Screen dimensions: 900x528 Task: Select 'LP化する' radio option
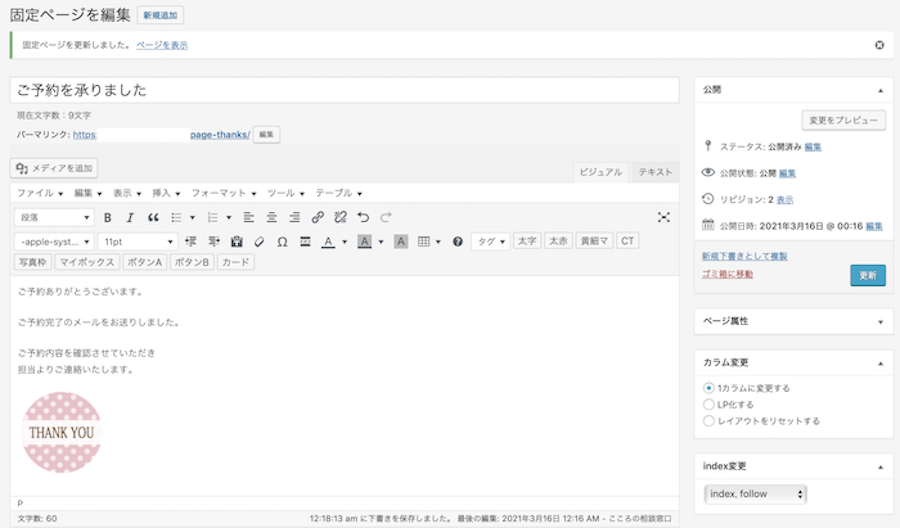[709, 405]
